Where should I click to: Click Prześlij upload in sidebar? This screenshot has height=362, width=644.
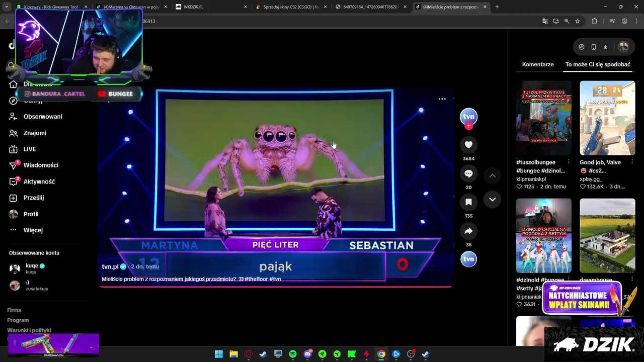click(x=33, y=198)
